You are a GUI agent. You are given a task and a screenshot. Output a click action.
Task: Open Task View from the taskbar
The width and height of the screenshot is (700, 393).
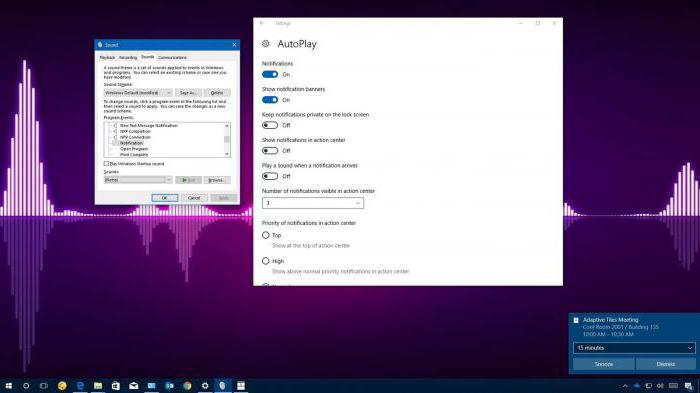[44, 385]
